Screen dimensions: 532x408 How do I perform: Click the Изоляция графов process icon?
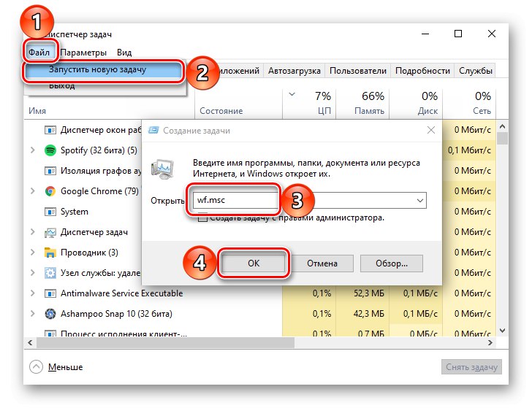[50, 171]
